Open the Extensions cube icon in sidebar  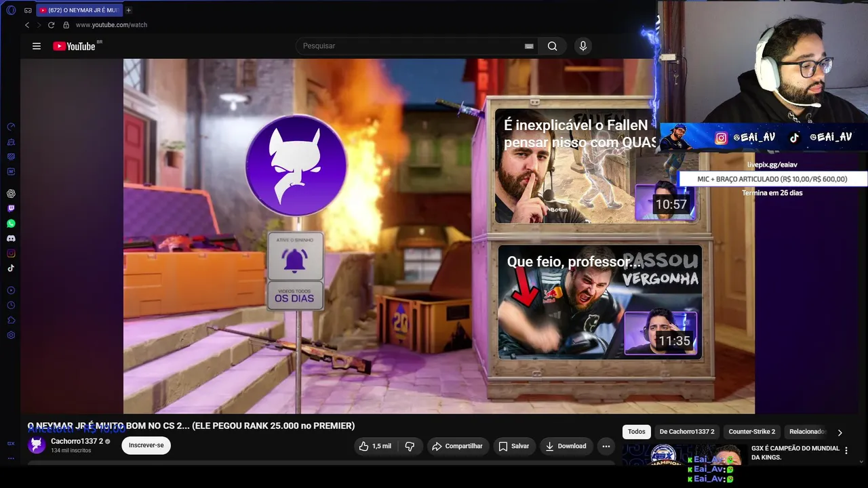click(11, 320)
